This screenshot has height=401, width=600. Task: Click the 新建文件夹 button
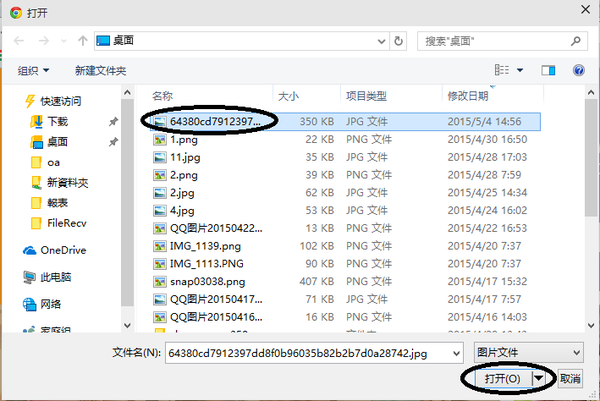point(101,71)
